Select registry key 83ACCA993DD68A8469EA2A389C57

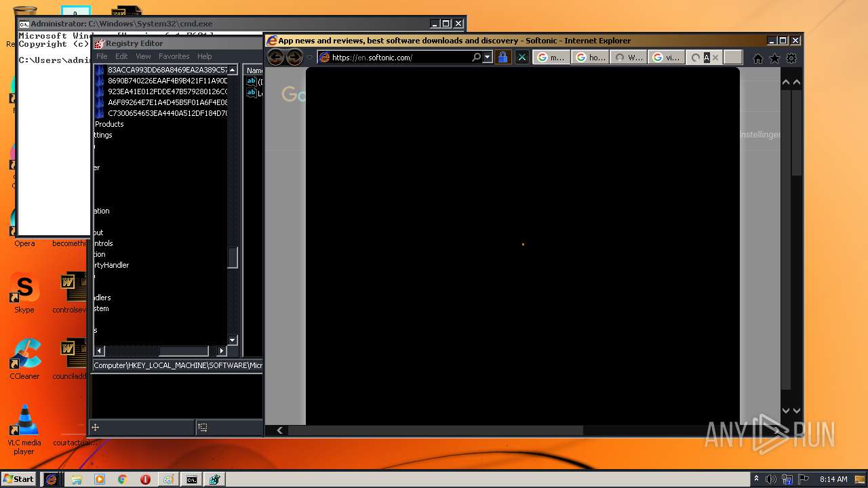[x=167, y=70]
